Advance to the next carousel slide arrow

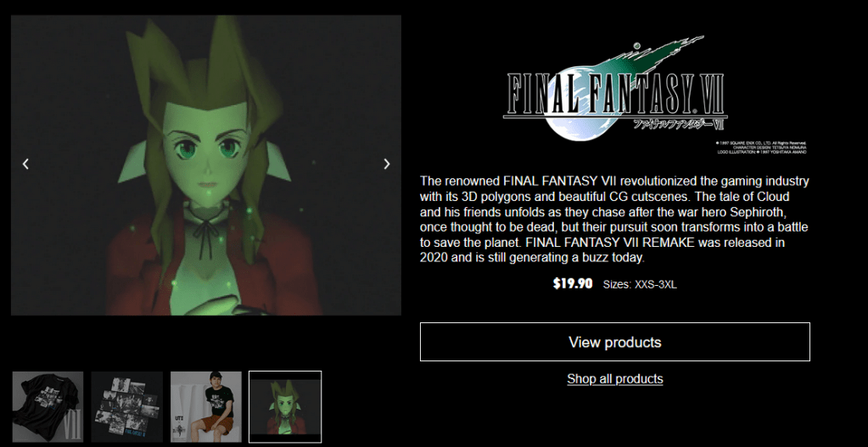[387, 164]
